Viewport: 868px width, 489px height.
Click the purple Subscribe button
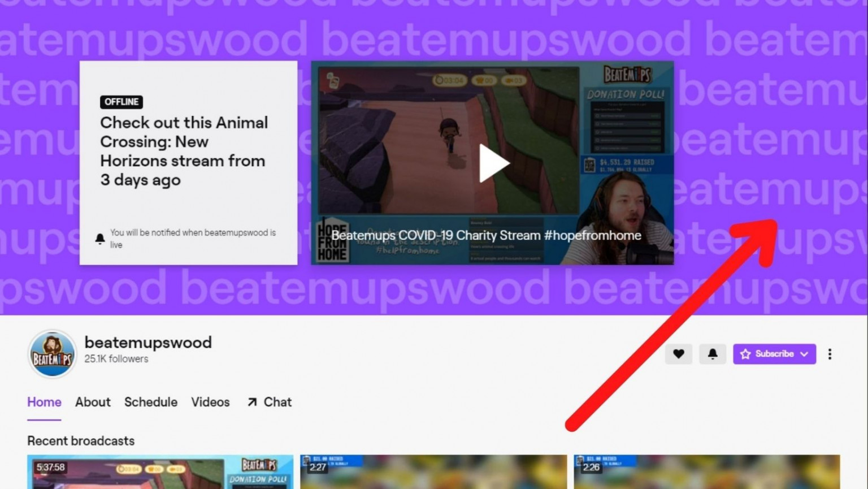click(x=774, y=354)
